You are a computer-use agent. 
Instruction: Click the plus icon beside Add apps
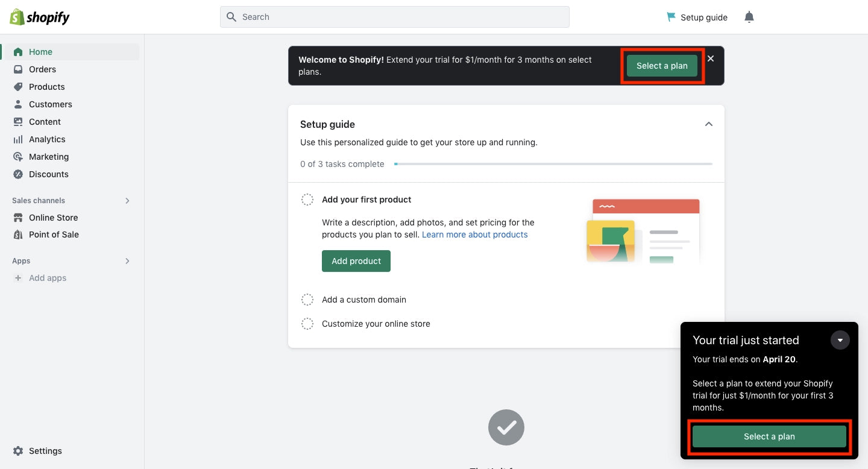(18, 278)
